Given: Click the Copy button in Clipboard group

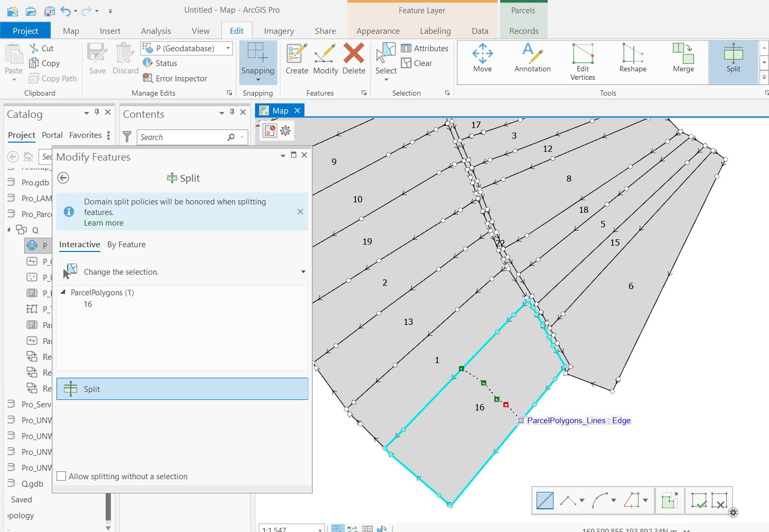Looking at the screenshot, I should [44, 63].
